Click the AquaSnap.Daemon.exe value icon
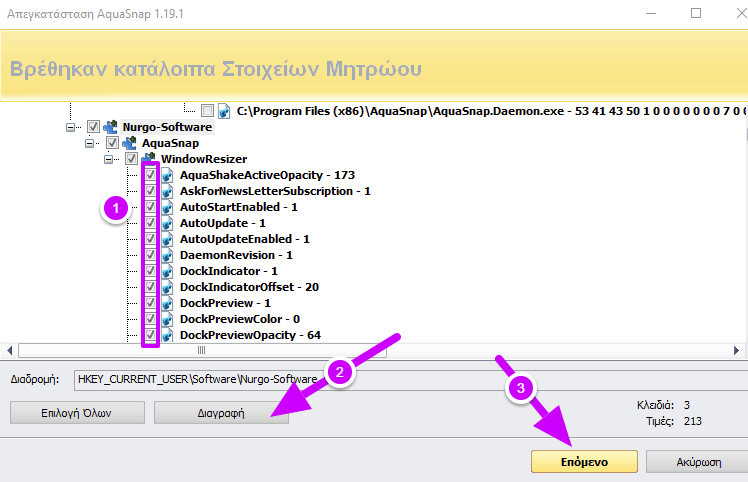Viewport: 748px width, 482px height. (x=224, y=111)
